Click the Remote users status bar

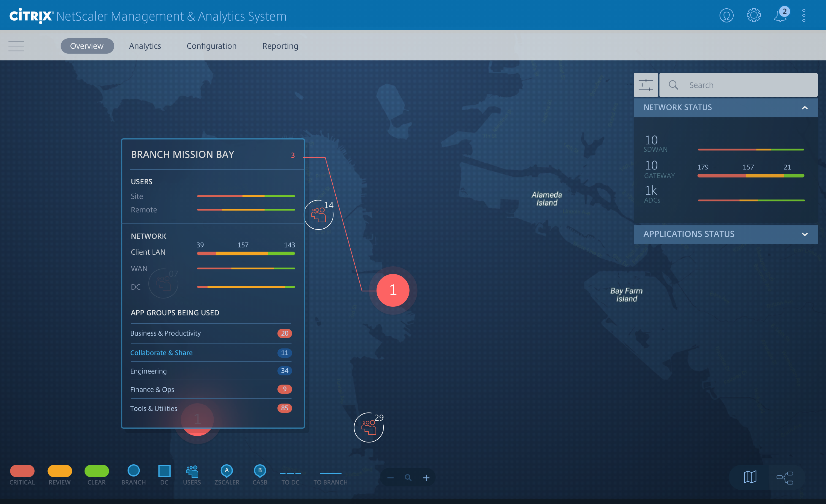click(246, 209)
